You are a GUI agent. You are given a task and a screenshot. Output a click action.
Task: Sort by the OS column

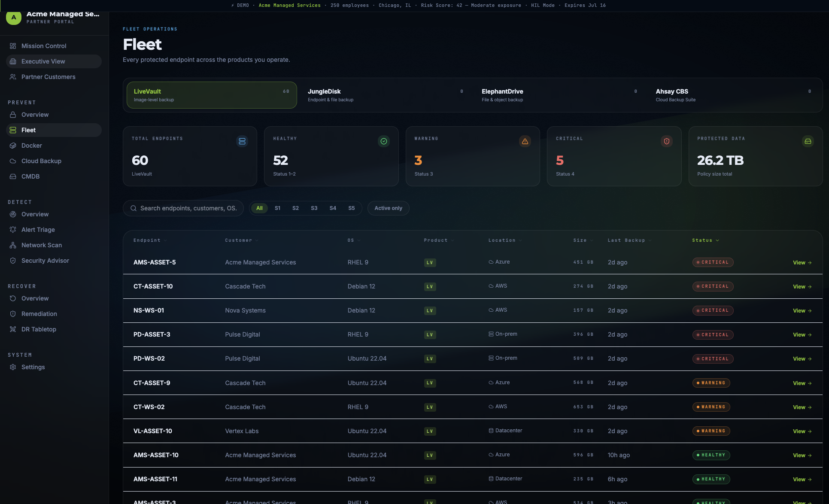(354, 240)
